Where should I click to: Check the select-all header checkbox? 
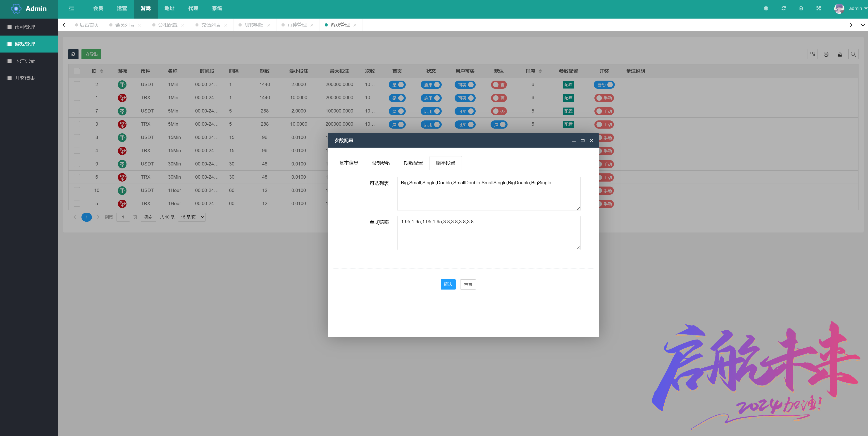pyautogui.click(x=77, y=71)
